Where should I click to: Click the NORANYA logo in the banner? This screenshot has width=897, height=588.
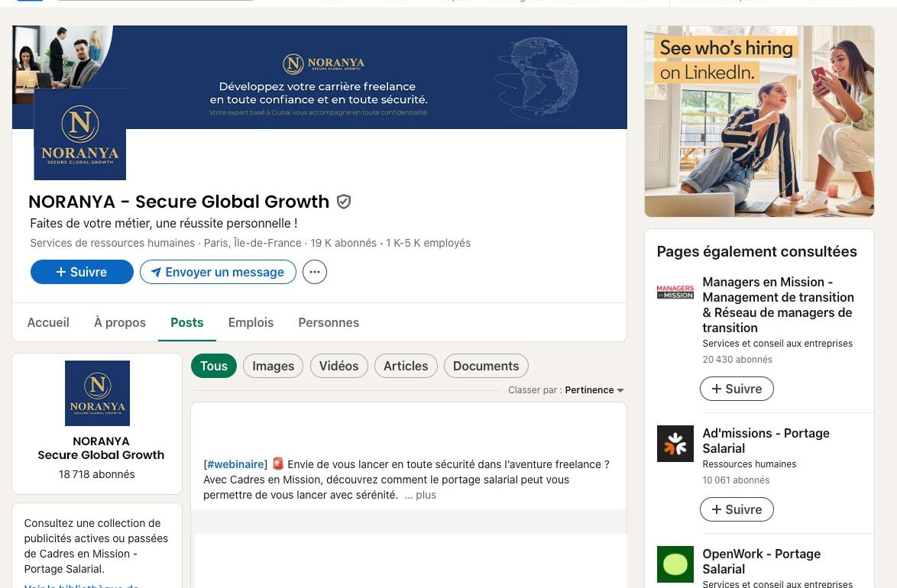324,63
